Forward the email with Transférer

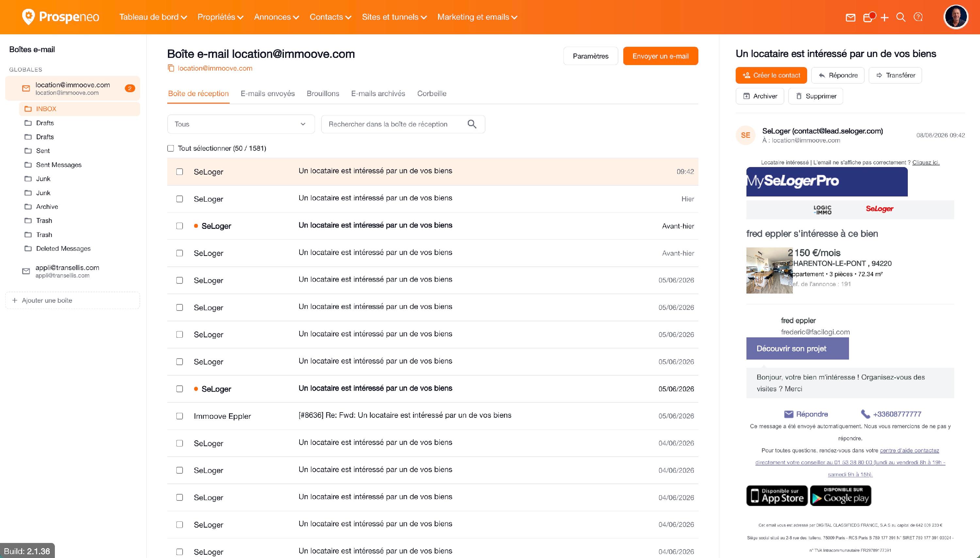pos(895,75)
